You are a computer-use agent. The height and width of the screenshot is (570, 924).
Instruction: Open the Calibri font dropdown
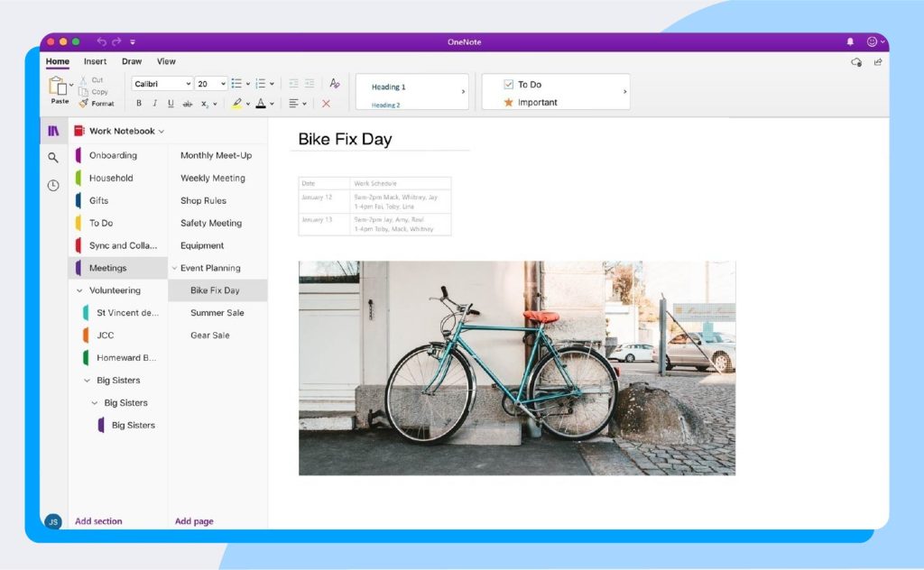tap(162, 83)
